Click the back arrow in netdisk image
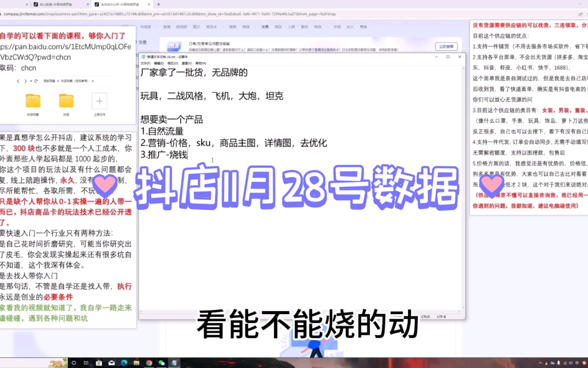588x368 pixels. pyautogui.click(x=18, y=81)
